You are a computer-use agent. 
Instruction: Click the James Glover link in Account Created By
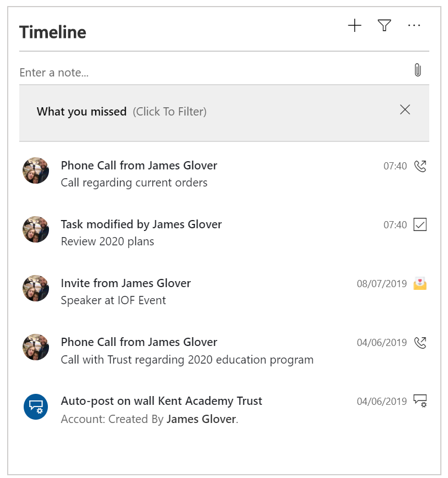tap(201, 419)
